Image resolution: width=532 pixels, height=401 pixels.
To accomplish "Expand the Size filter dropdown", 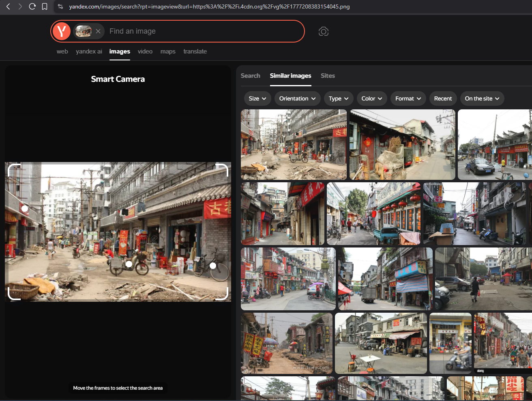I will [x=257, y=98].
